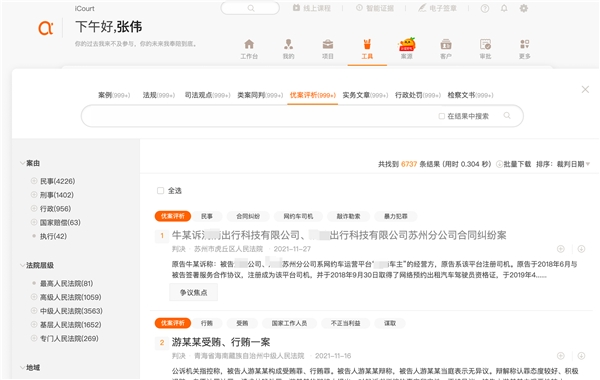Switch to the 行政处罚 tab
600x380 pixels.
(418, 95)
